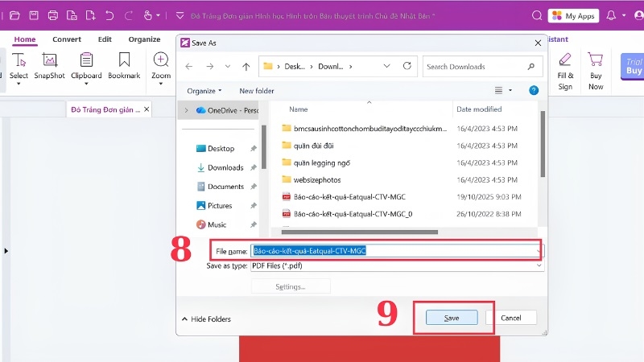Select file Báo-cáo-kết-quả-Eatqual-CTV-MGC_0
The width and height of the screenshot is (644, 362).
(347, 214)
